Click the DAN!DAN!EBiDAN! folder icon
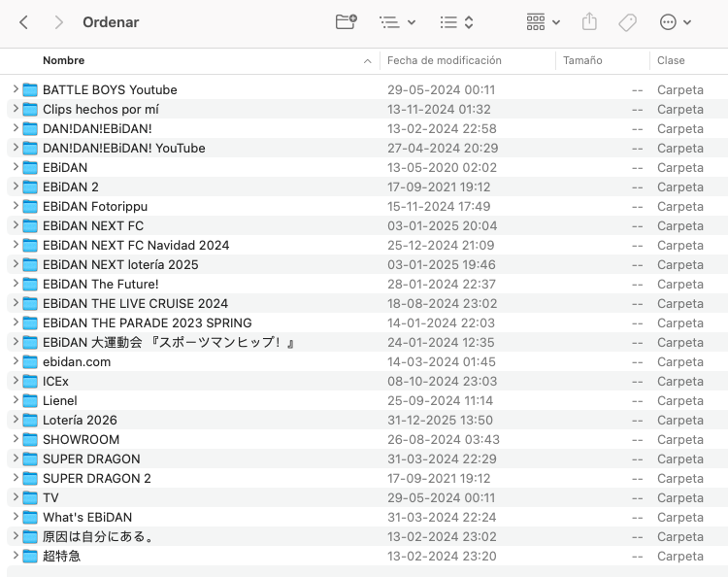Screen dimensions: 728x577 (x=30, y=128)
